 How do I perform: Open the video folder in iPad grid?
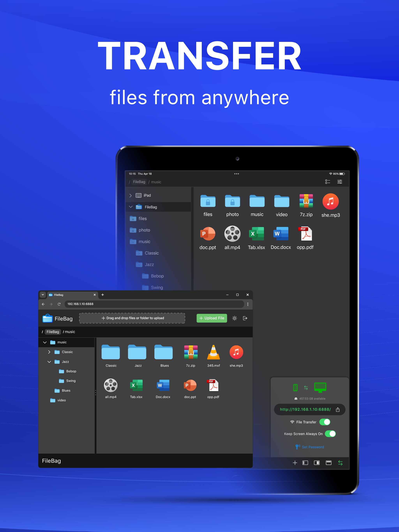point(282,206)
